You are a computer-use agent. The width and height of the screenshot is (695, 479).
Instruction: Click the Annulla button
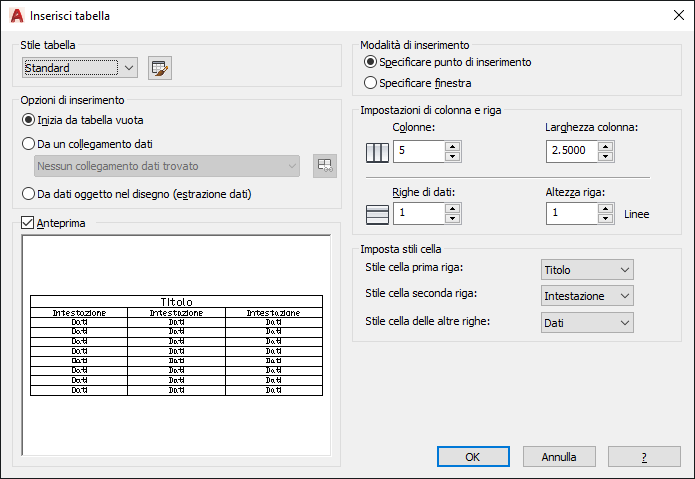coord(559,456)
